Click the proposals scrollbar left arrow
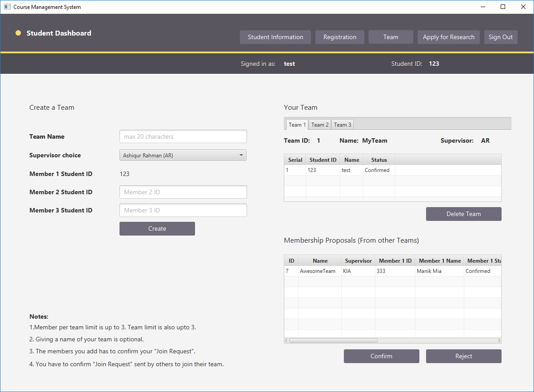Viewport: 534px width, 392px height. tap(287, 340)
